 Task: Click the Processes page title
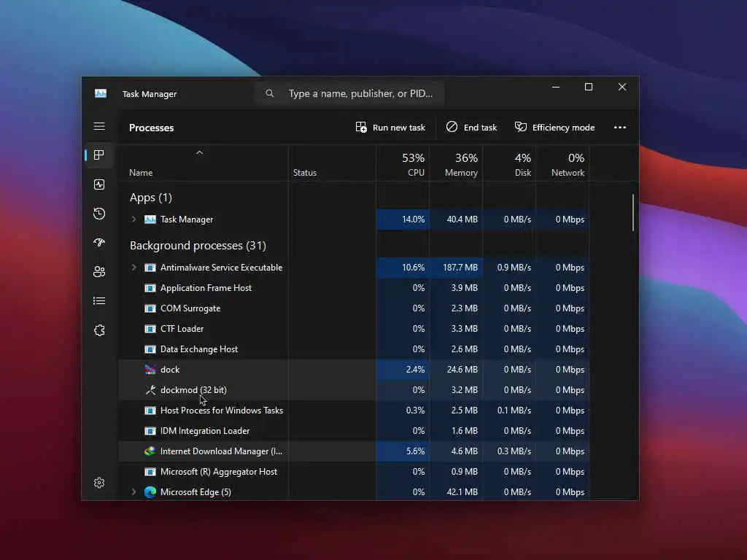tap(151, 128)
